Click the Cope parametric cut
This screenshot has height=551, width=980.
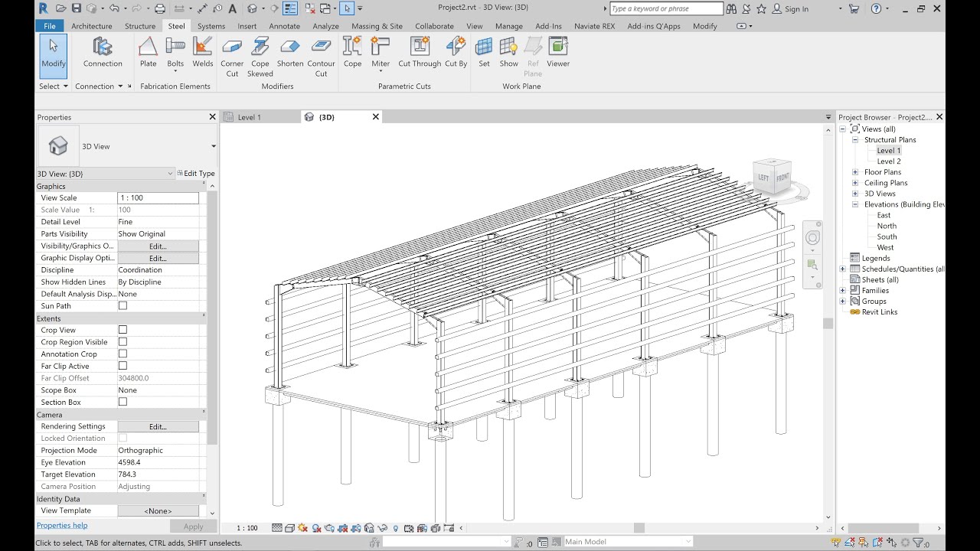352,52
